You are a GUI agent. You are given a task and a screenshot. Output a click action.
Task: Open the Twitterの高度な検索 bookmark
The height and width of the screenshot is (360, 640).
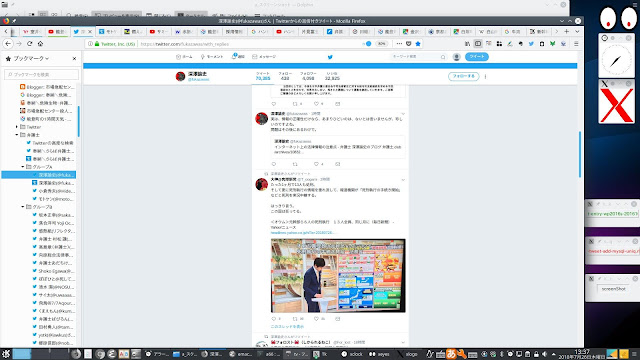point(50,143)
